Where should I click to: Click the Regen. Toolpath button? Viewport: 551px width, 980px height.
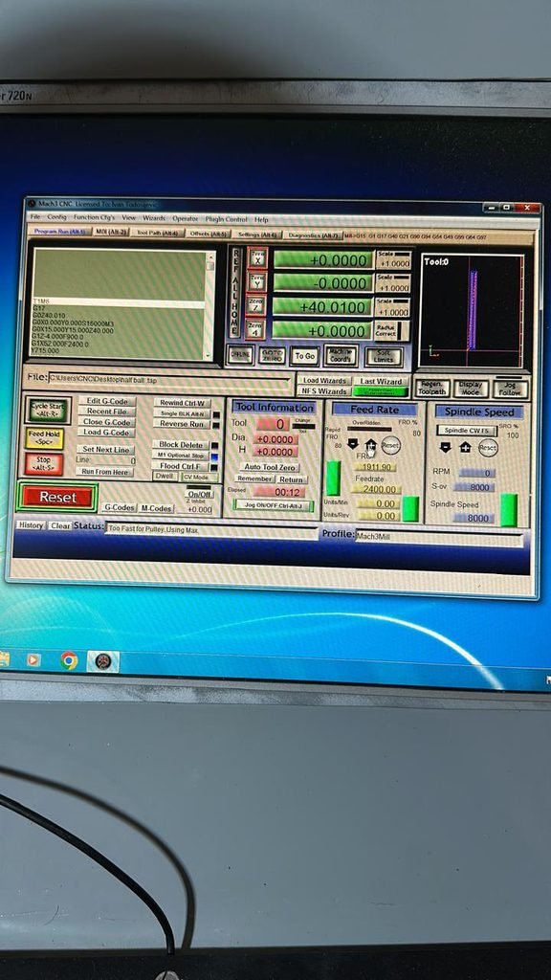point(432,389)
